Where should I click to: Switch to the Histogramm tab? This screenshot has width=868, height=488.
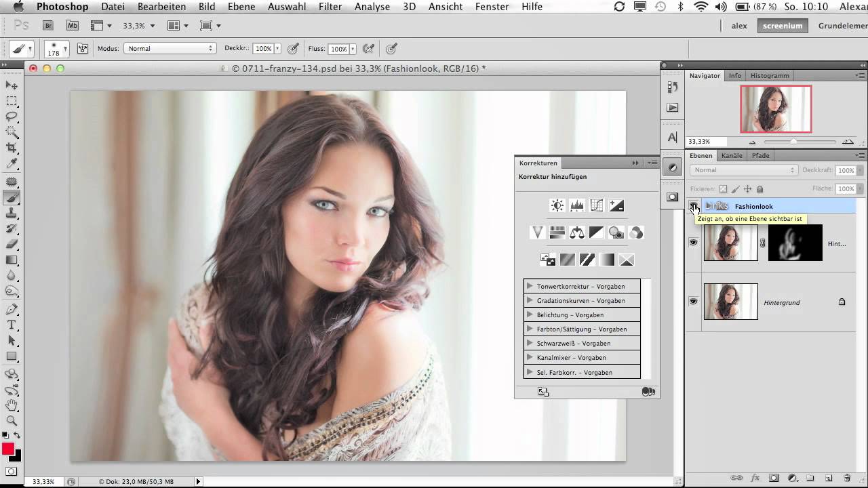point(770,75)
